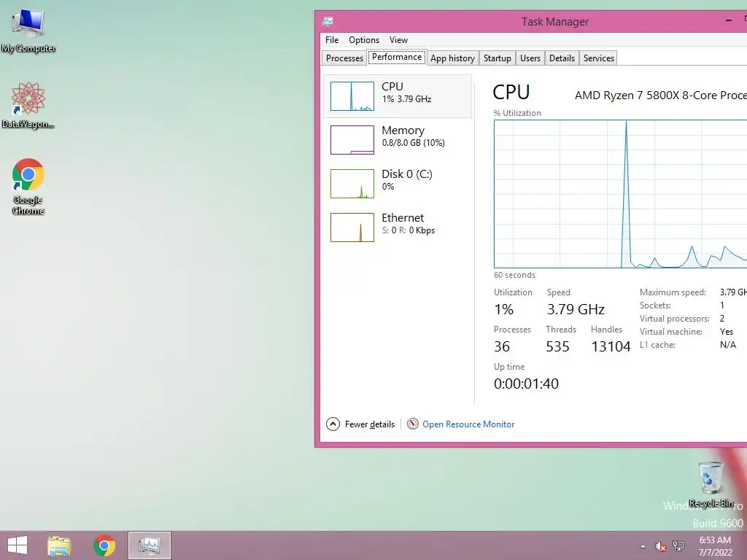747x560 pixels.
Task: Click AMD Ryzen 7 5800X processor name
Action: coord(661,96)
